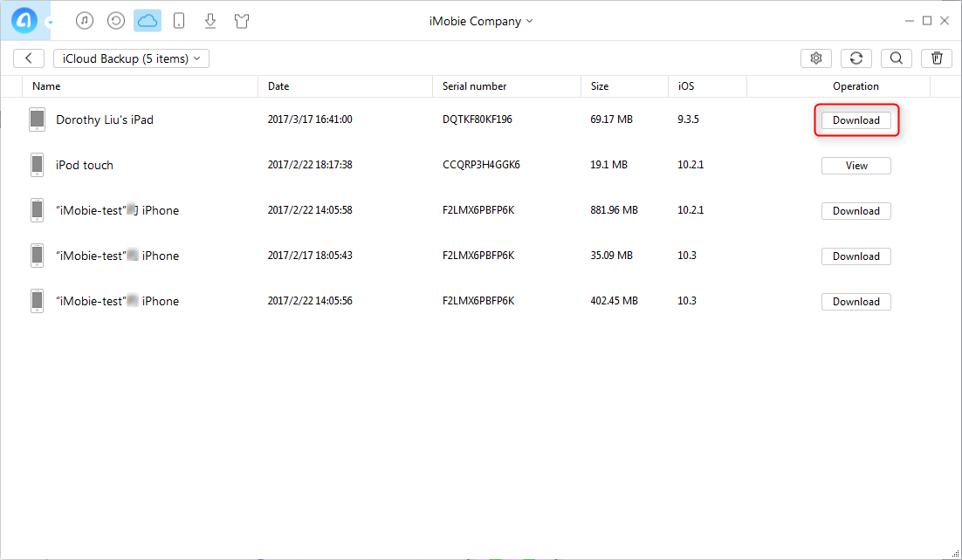Open the Video Download arrow icon
Image resolution: width=962 pixels, height=560 pixels.
coord(210,21)
